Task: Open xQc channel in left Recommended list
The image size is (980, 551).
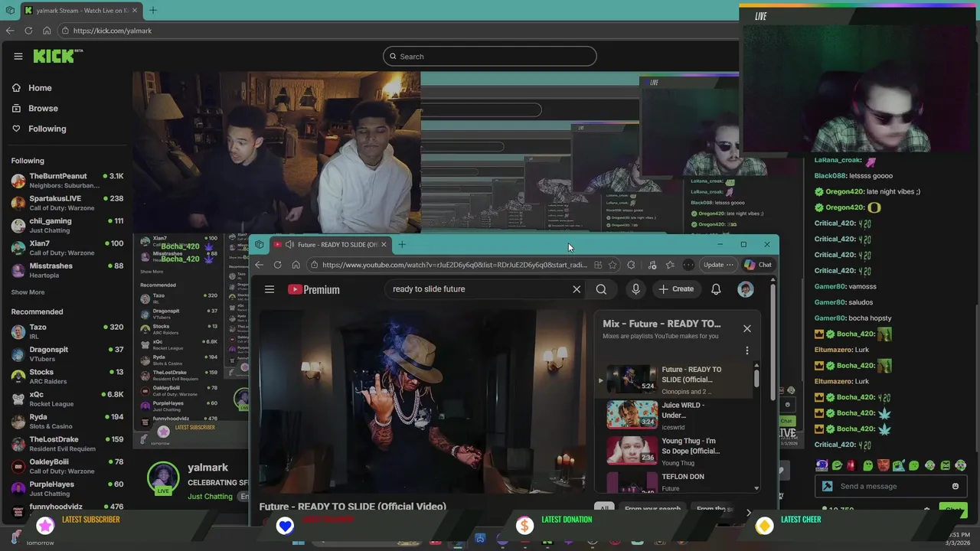Action: click(67, 399)
